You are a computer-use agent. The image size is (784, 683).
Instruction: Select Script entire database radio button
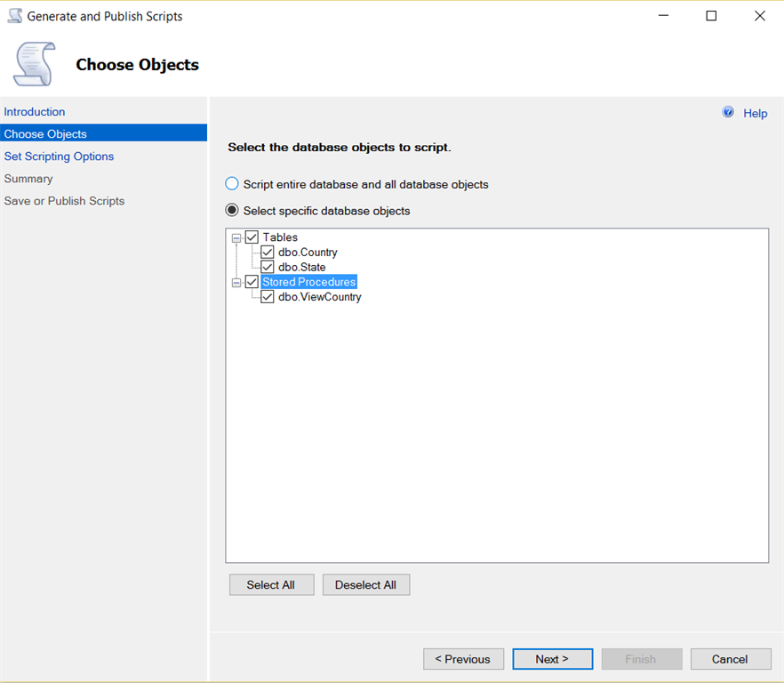tap(232, 184)
